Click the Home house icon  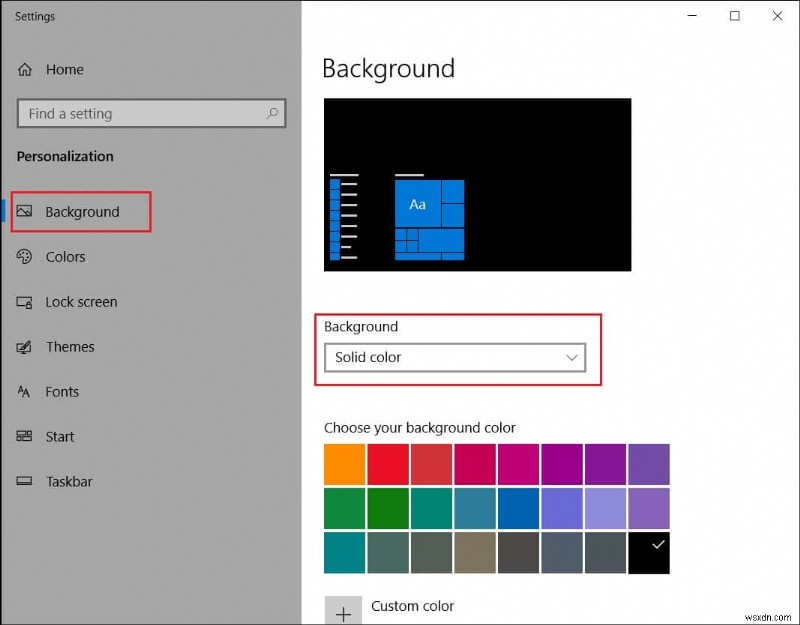pos(24,69)
